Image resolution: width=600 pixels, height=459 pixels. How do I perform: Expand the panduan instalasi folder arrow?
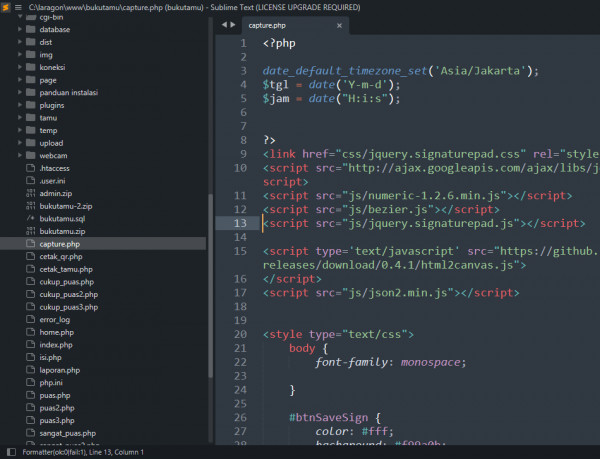[20, 92]
